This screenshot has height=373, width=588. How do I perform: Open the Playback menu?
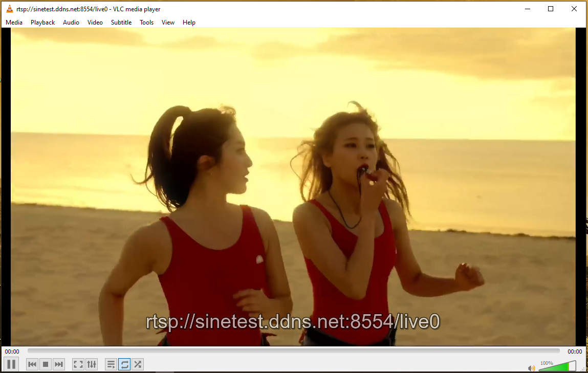coord(43,23)
